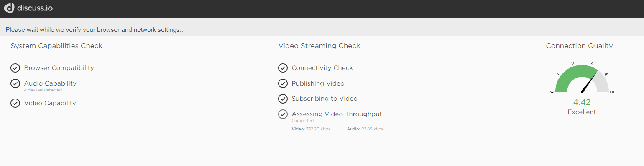Viewport: 644px width, 166px height.
Task: Click the discuss.io brand name text
Action: (35, 8)
